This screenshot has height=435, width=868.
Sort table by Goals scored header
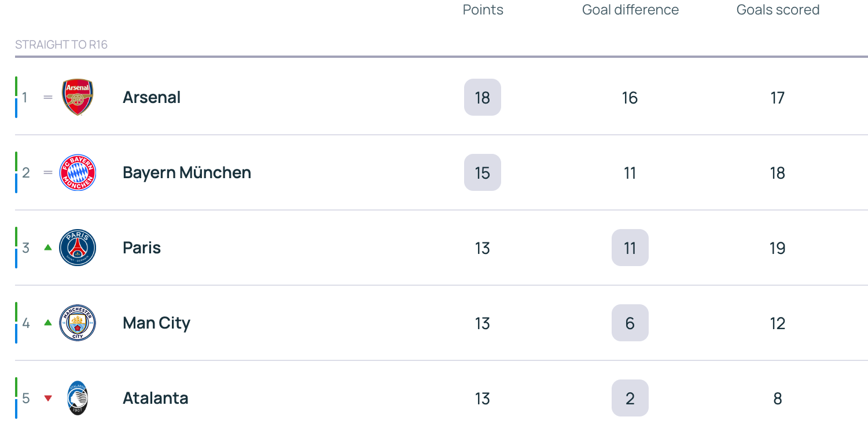[x=778, y=10]
